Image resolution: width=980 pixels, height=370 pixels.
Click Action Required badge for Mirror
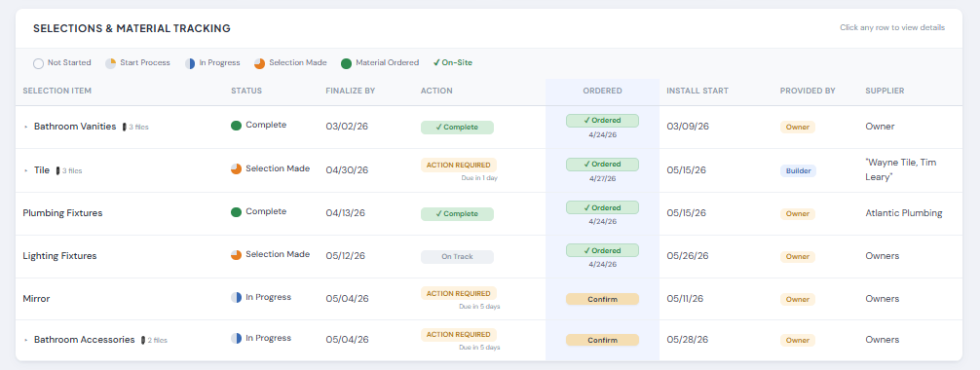[459, 293]
